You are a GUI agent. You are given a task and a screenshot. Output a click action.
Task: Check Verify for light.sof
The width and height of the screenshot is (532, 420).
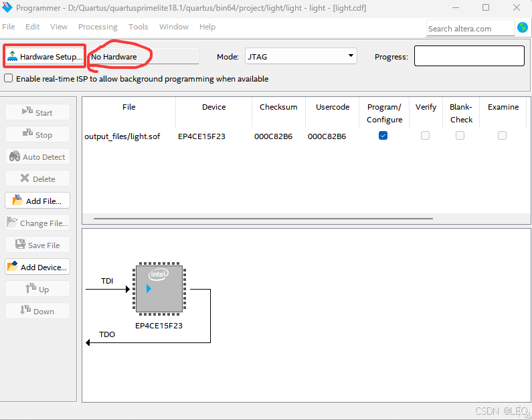click(425, 136)
